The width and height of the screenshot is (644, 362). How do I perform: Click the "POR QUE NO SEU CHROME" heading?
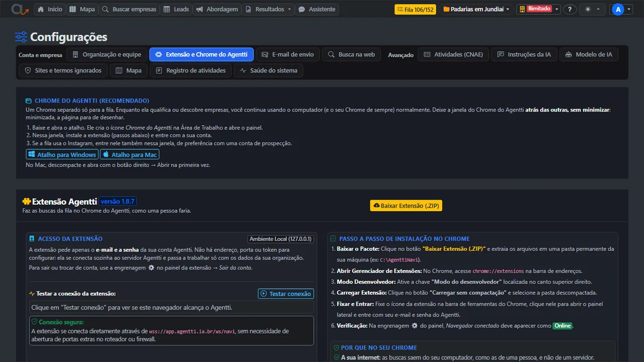pyautogui.click(x=379, y=347)
